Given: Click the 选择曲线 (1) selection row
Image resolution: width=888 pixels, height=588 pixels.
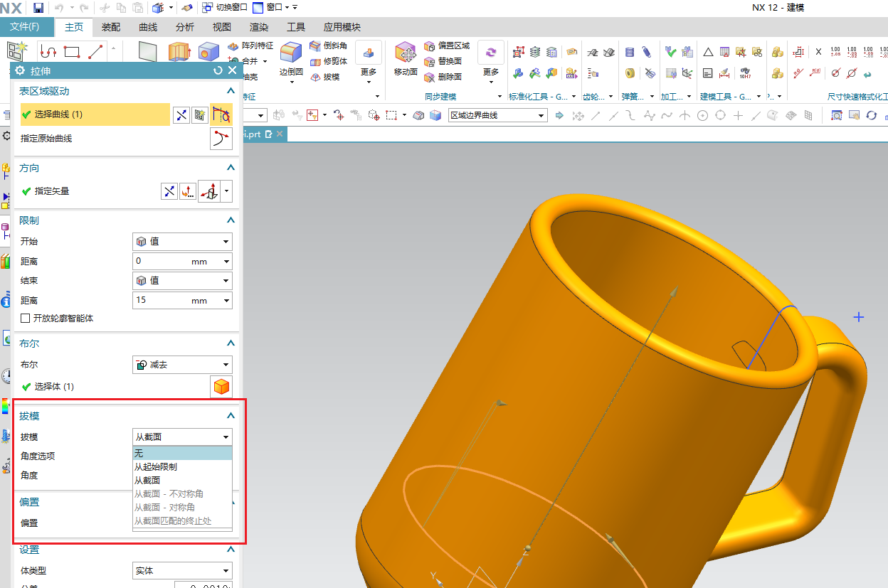Looking at the screenshot, I should 95,114.
